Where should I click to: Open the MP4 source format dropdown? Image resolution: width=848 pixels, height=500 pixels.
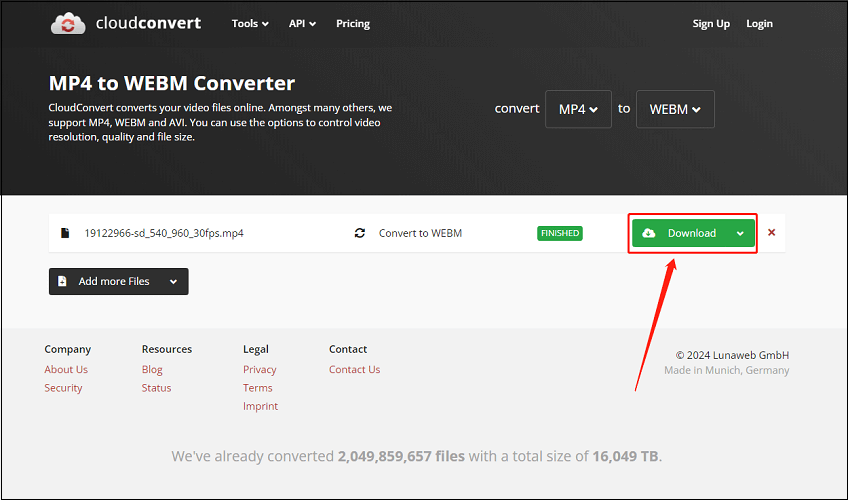[578, 109]
